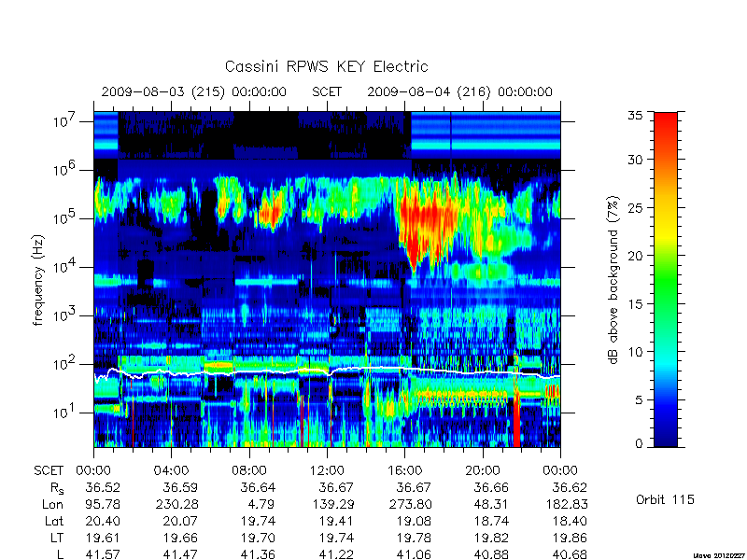
Task: Click the L value 41.22
Action: [336, 554]
